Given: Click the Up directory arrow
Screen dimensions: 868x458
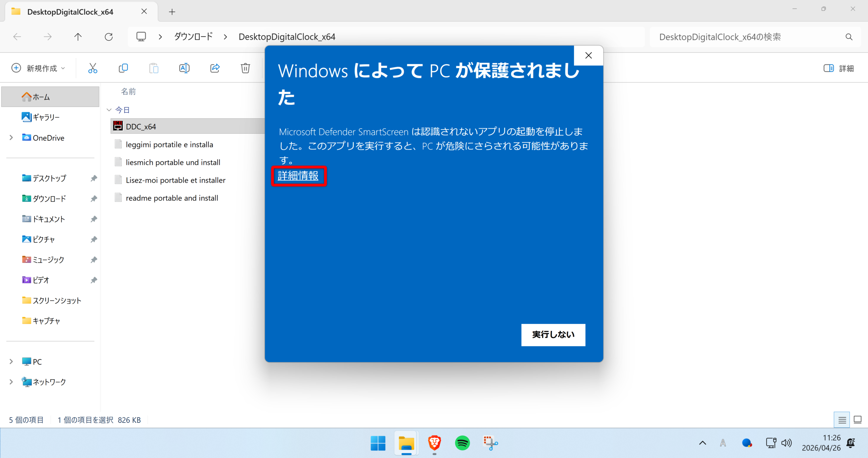Looking at the screenshot, I should (x=78, y=37).
